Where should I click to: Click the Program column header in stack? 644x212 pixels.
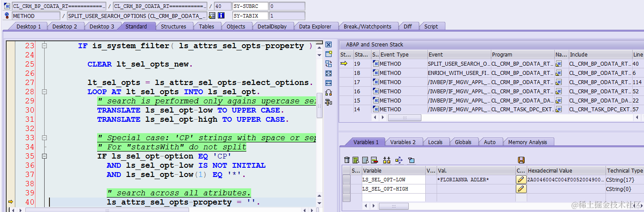[522, 55]
